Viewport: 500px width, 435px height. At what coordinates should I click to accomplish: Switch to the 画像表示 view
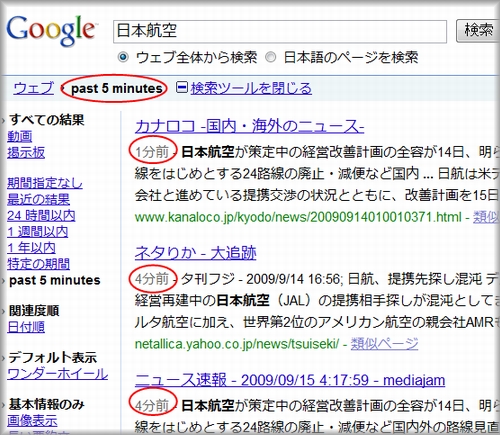click(32, 420)
